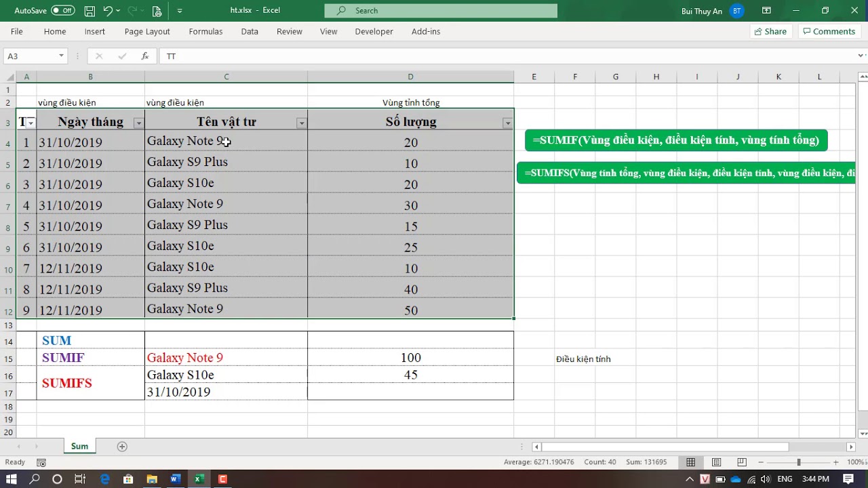Open the View tab
Image resolution: width=868 pixels, height=488 pixels.
coord(329,31)
